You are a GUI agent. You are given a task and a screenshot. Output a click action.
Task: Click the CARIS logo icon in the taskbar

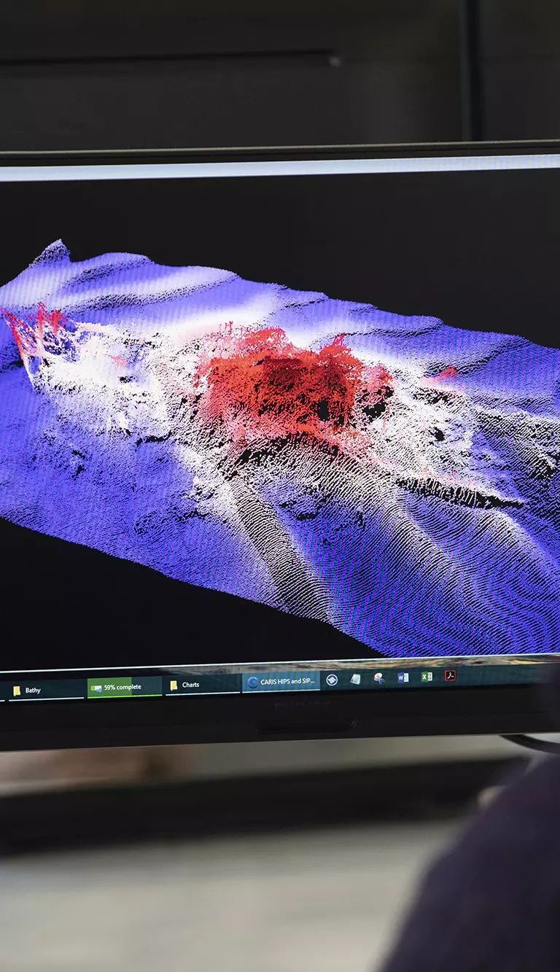click(253, 683)
